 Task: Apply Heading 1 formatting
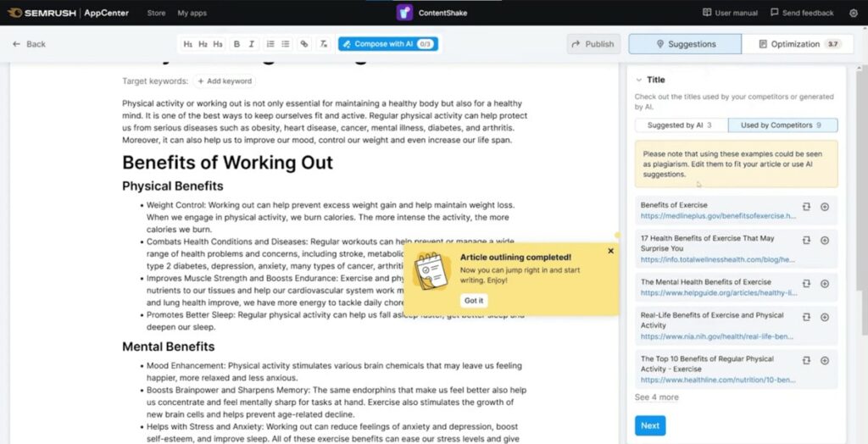(x=188, y=44)
